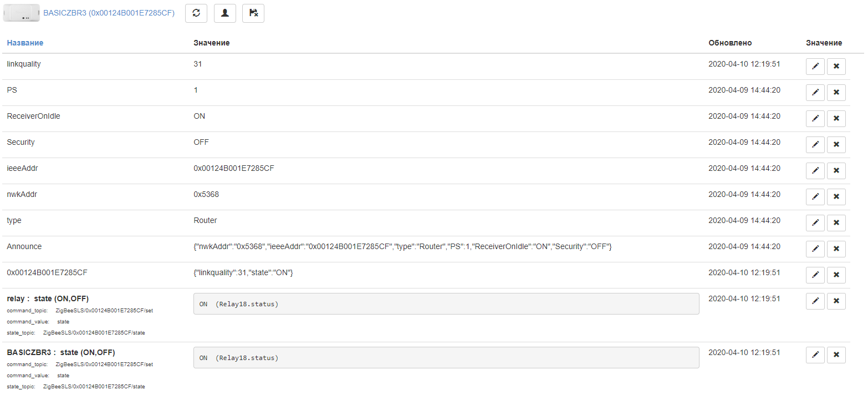Click the BASICZBR3 state linked-property field
The width and height of the screenshot is (868, 395).
click(x=446, y=358)
